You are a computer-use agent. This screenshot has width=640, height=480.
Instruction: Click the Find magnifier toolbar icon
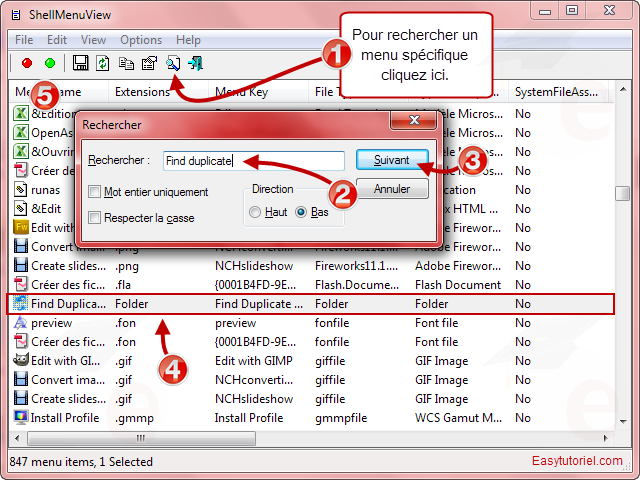(x=173, y=63)
